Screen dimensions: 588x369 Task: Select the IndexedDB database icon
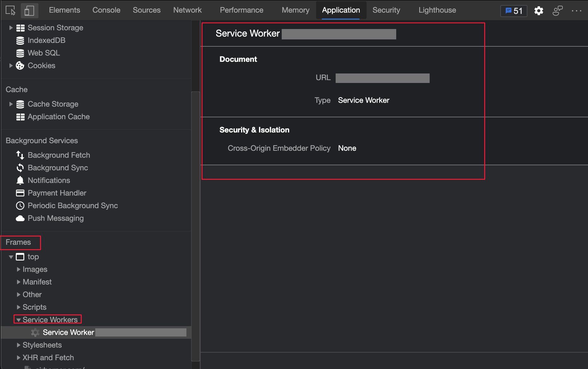click(x=20, y=40)
